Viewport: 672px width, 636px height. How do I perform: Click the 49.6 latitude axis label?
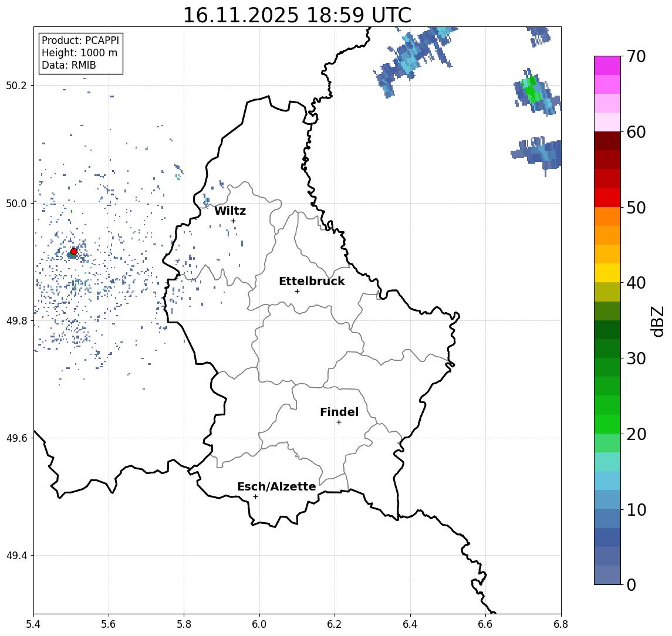tap(16, 438)
